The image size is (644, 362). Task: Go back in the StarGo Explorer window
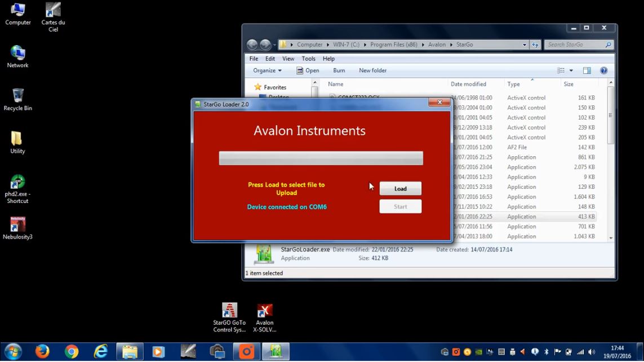tap(252, 45)
